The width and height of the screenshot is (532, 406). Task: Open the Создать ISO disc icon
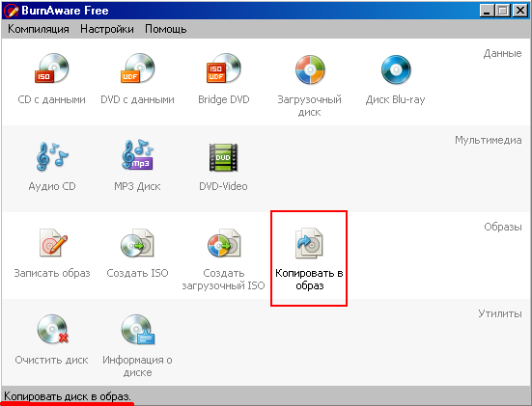click(137, 243)
